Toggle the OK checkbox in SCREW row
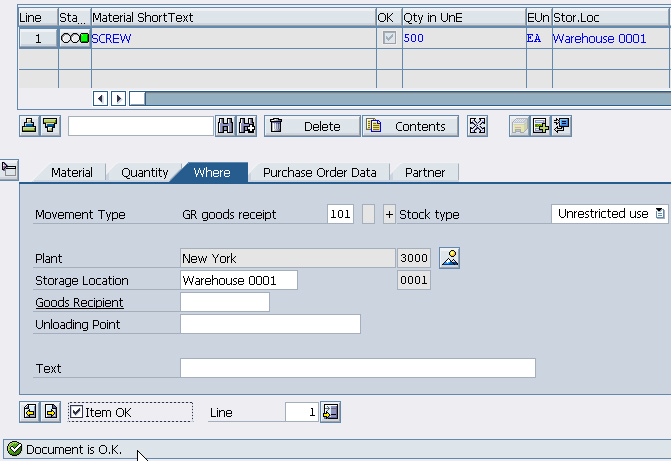671x461 pixels. (389, 38)
